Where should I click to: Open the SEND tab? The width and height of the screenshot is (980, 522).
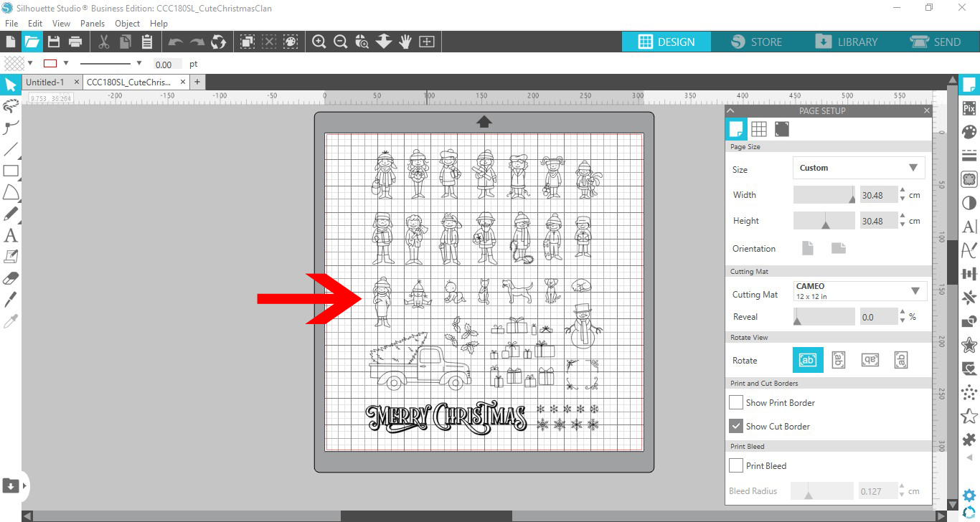click(x=936, y=42)
